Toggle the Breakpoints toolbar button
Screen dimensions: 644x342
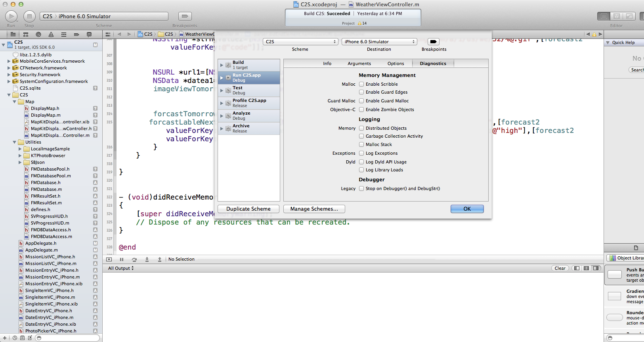[185, 16]
